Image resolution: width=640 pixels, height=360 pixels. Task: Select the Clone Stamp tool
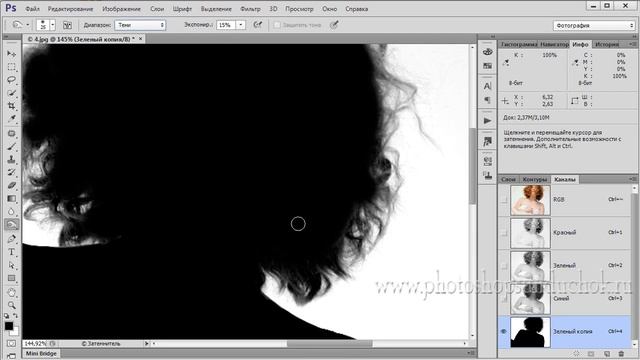click(11, 160)
